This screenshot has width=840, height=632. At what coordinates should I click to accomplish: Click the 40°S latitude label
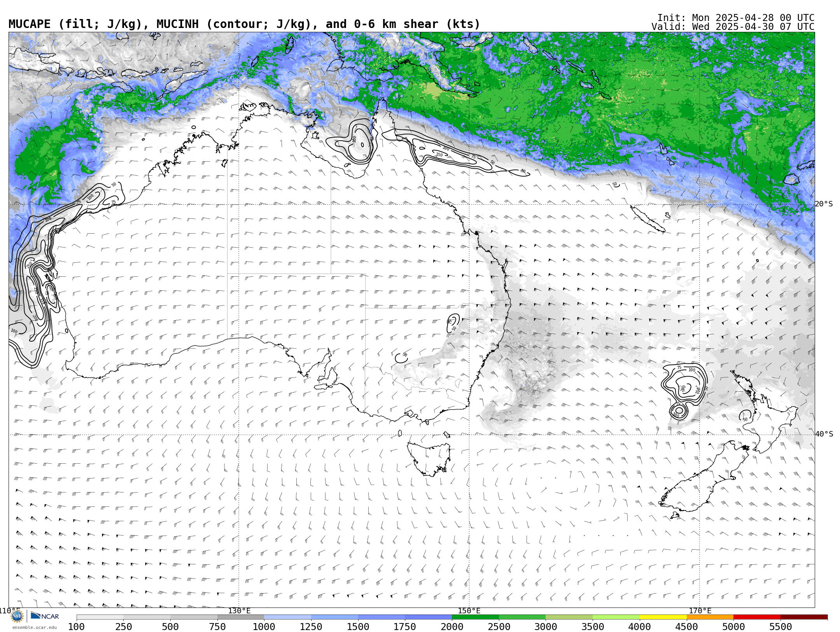824,434
